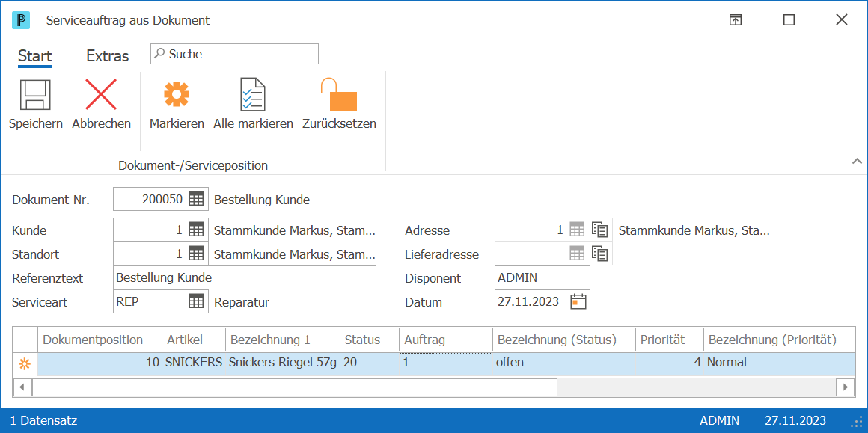Click the ADMIN user in status bar
This screenshot has width=868, height=433.
719,421
